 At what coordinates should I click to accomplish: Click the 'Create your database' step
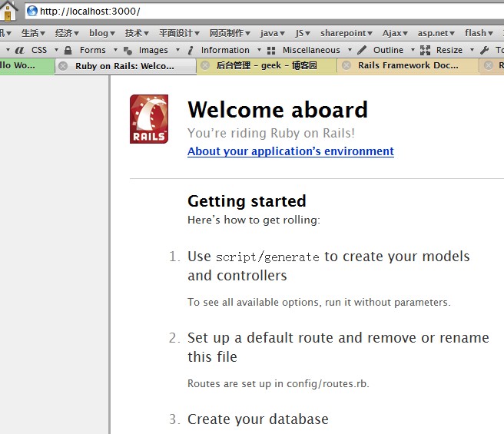tap(258, 419)
